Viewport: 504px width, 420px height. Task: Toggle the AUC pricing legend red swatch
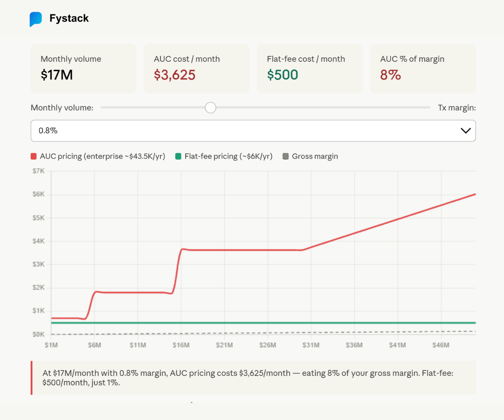(x=34, y=157)
